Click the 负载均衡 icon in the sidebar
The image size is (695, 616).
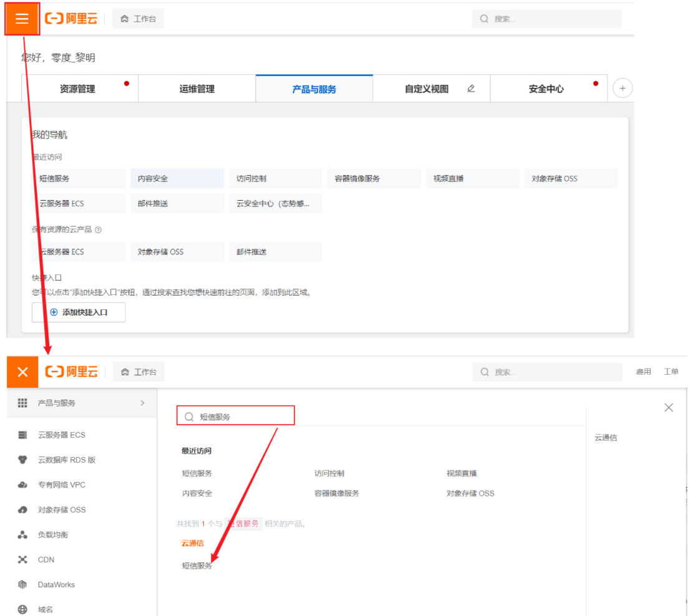22,535
